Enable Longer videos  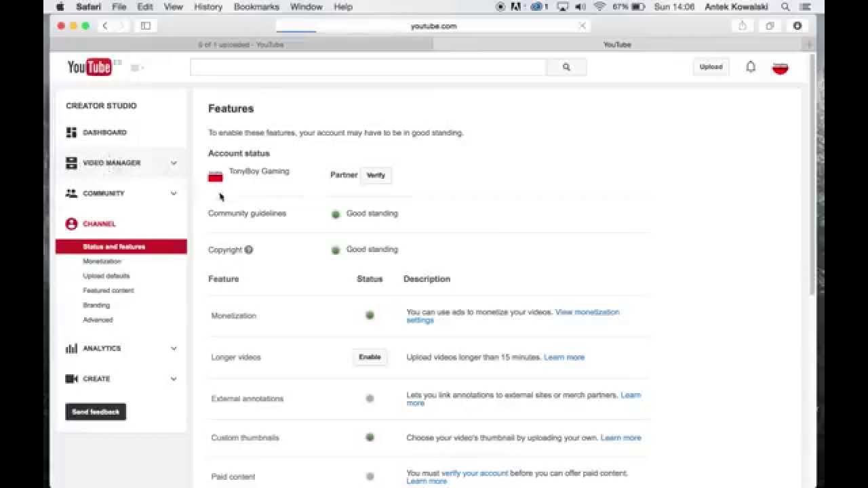point(370,357)
